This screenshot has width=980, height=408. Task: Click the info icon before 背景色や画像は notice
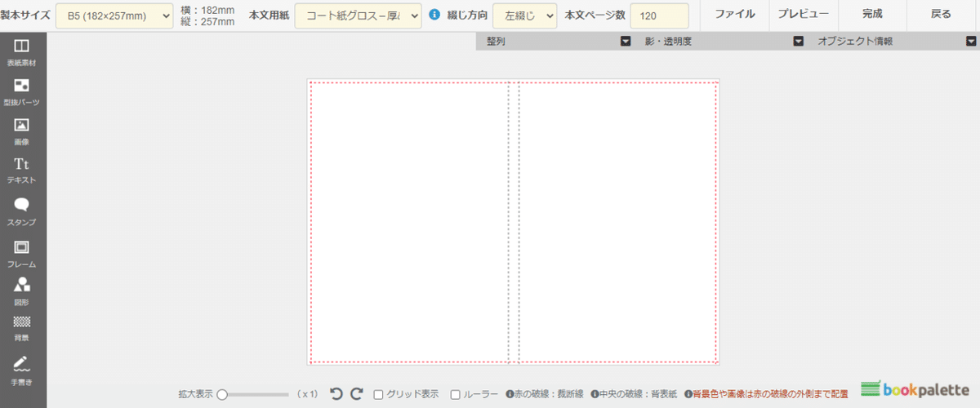coord(688,394)
